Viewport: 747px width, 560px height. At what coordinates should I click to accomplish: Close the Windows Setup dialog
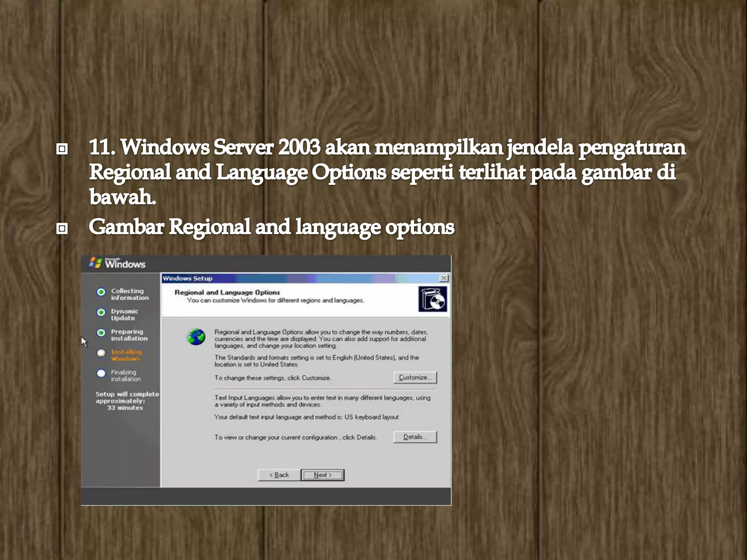point(444,279)
